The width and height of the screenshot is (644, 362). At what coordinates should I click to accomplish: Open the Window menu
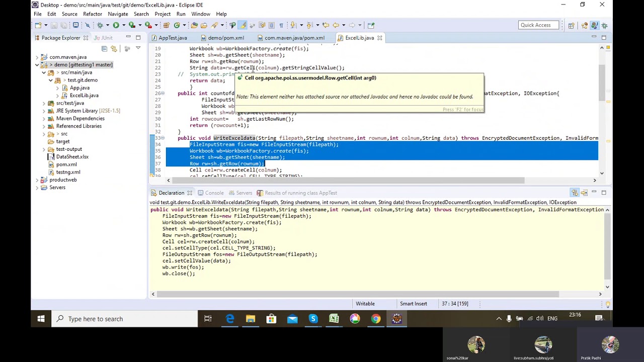coord(200,14)
